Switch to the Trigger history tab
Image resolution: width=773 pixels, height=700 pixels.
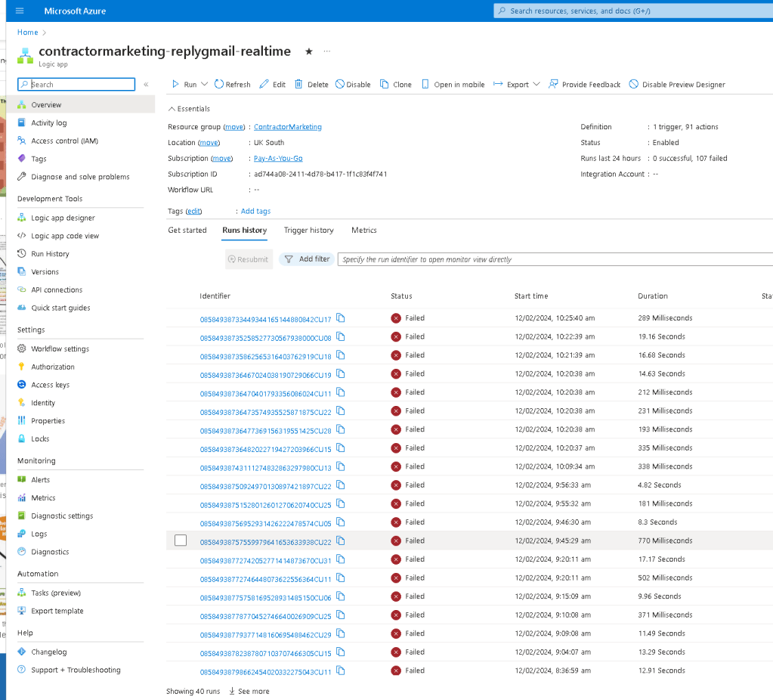point(308,230)
